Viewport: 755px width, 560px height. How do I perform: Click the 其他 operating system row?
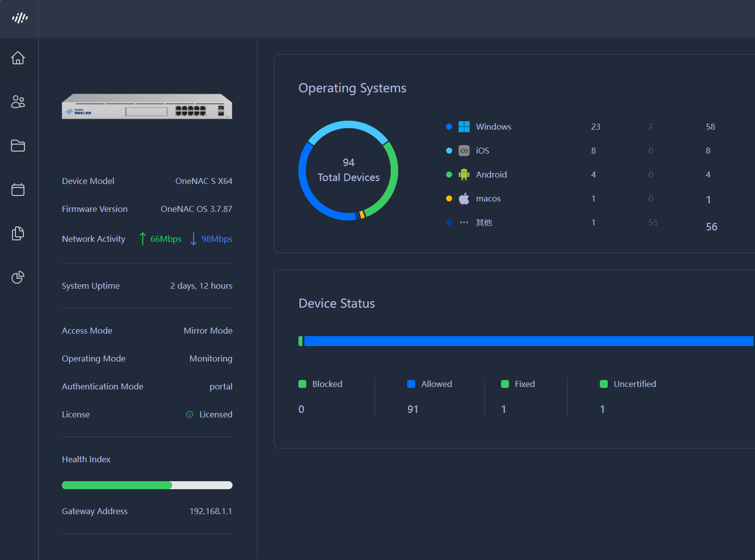pos(484,222)
